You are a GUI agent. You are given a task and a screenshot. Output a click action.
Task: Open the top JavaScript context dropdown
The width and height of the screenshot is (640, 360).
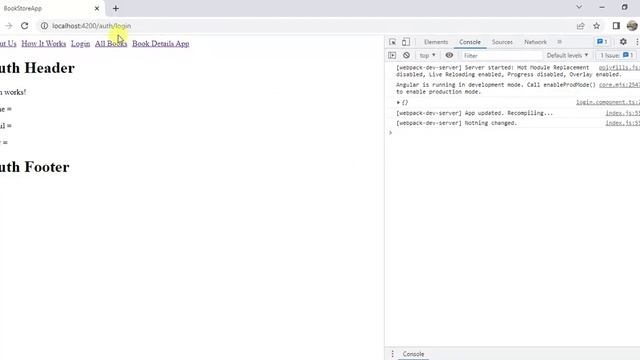427,56
